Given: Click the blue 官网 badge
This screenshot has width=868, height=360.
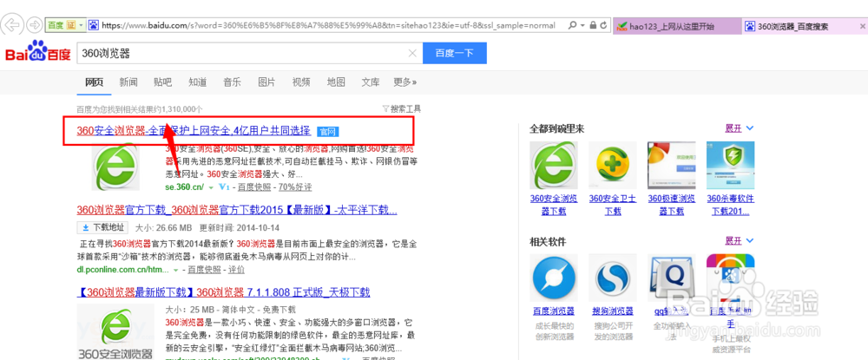Looking at the screenshot, I should click(x=328, y=132).
